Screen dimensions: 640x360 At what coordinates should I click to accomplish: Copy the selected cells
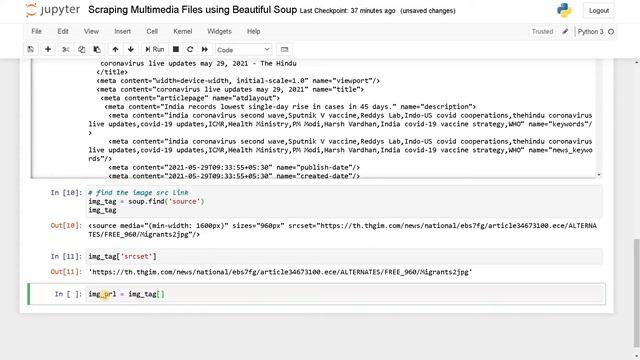[81, 49]
